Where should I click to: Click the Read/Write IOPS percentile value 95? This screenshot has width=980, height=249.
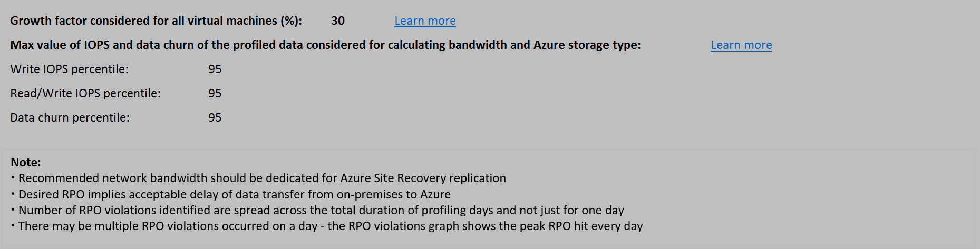click(x=215, y=94)
